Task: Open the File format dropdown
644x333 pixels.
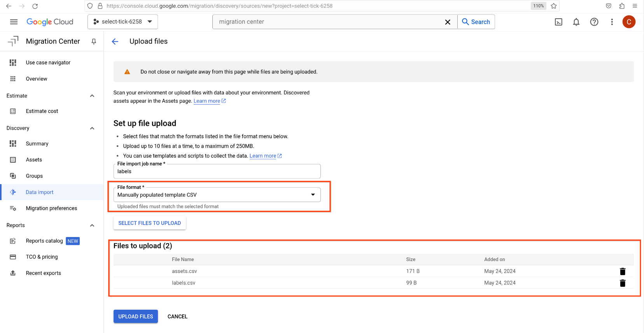Action: tap(217, 195)
